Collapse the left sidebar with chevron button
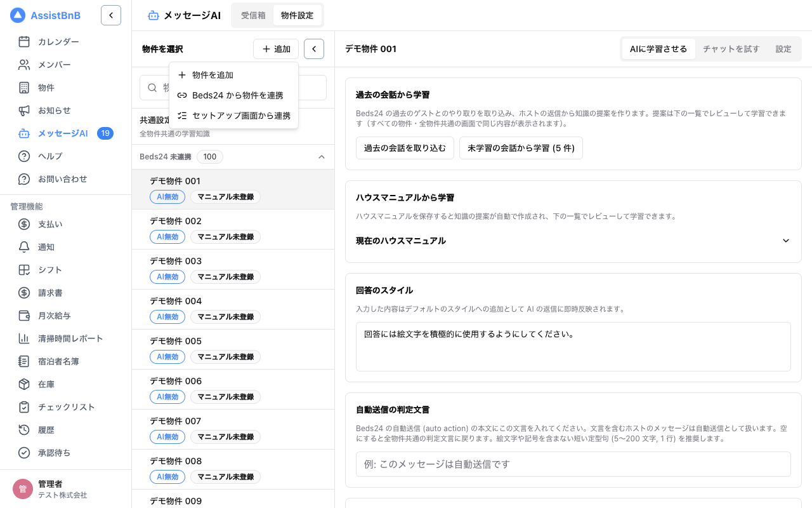The width and height of the screenshot is (812, 508). pyautogui.click(x=111, y=15)
